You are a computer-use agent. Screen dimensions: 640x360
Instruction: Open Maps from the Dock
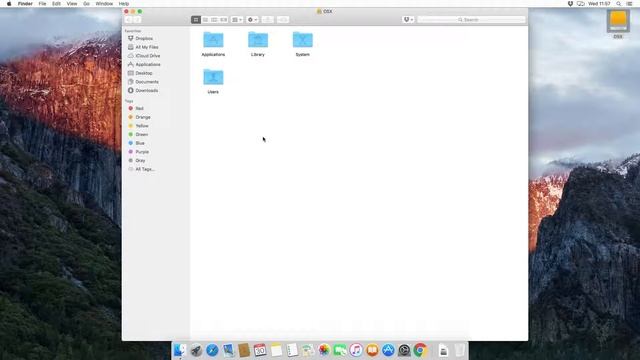(x=308, y=350)
